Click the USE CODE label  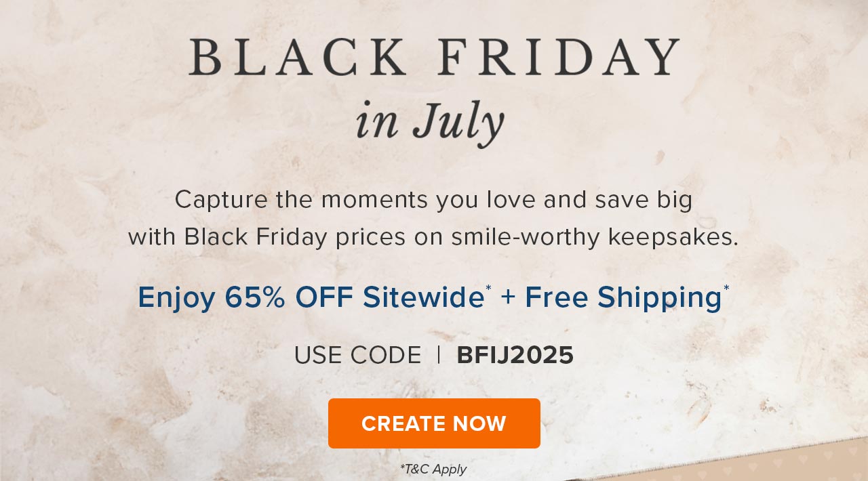point(357,355)
